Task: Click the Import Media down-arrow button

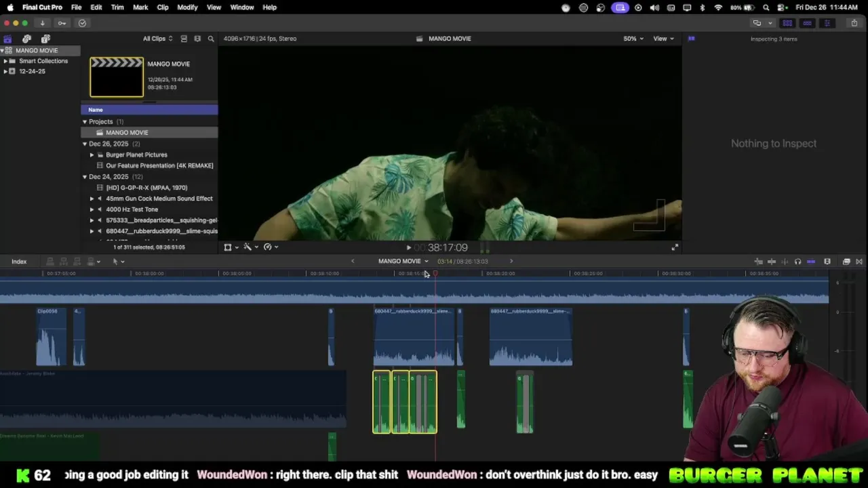Action: 42,23
